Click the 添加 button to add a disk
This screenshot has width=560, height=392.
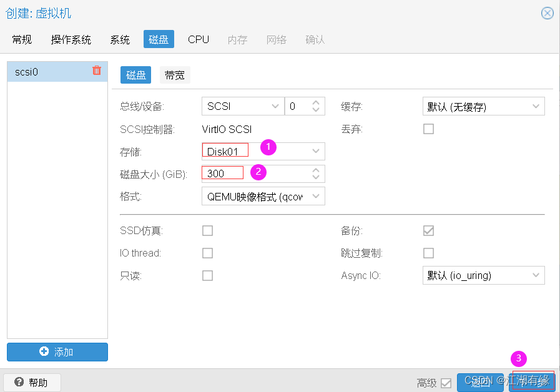point(57,352)
